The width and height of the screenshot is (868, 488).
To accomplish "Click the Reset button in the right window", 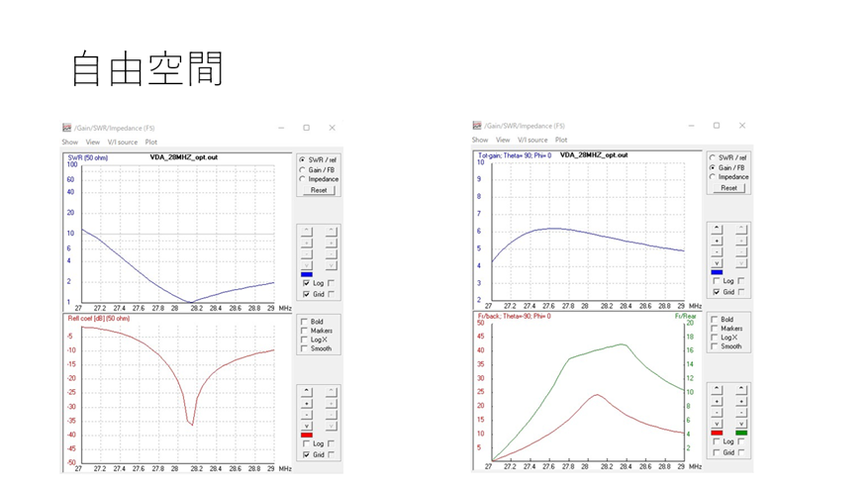I will pos(728,188).
